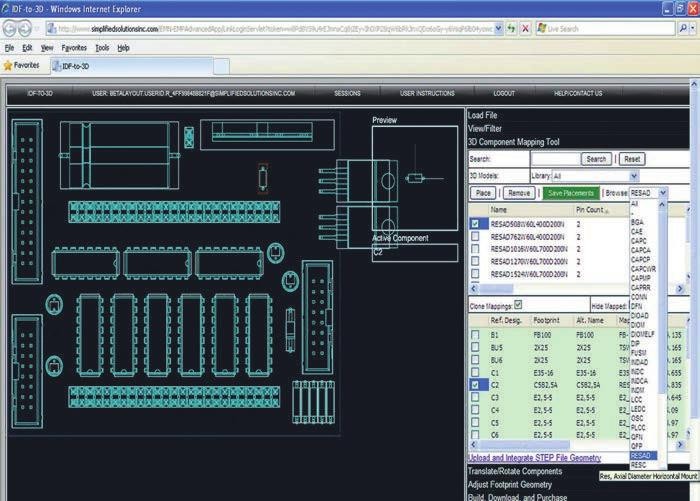Click the Live Search magnifier icon

pyautogui.click(x=683, y=29)
